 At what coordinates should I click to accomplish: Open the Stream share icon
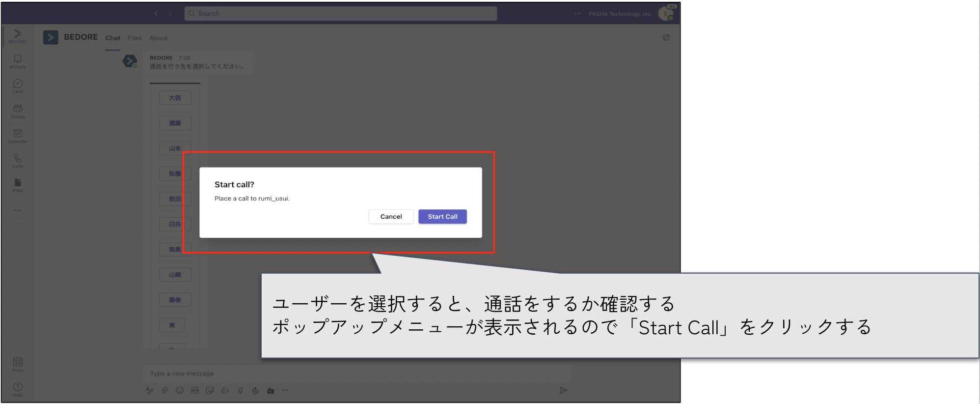pos(225,391)
